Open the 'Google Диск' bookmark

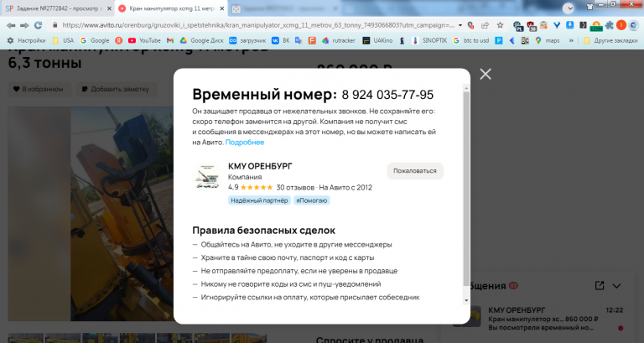pyautogui.click(x=201, y=40)
